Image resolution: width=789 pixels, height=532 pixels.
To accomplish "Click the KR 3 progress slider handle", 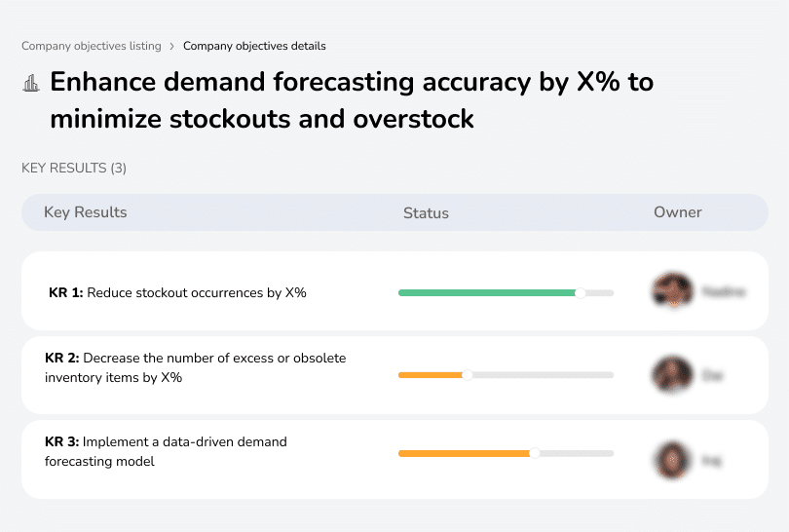I will point(535,453).
